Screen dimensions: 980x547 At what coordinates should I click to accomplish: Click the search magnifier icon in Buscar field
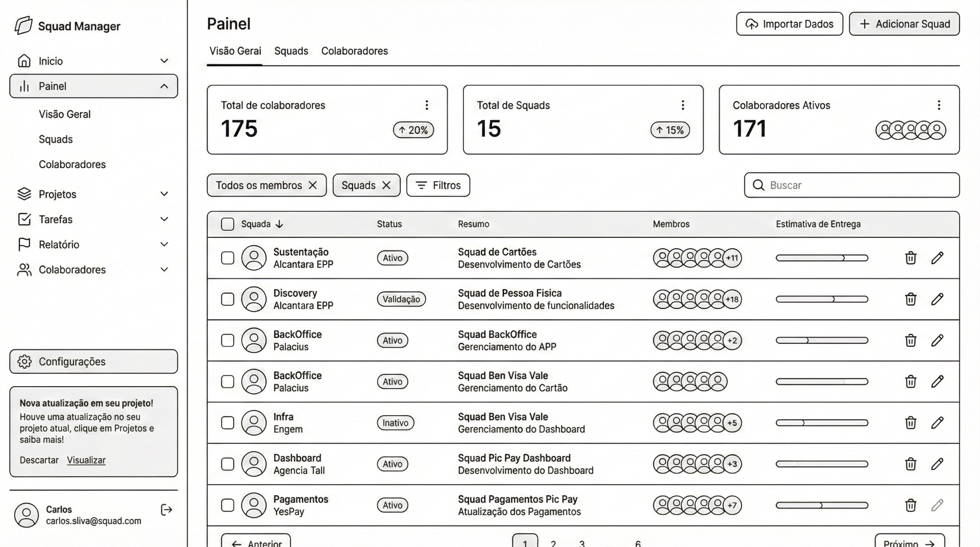[x=758, y=185]
